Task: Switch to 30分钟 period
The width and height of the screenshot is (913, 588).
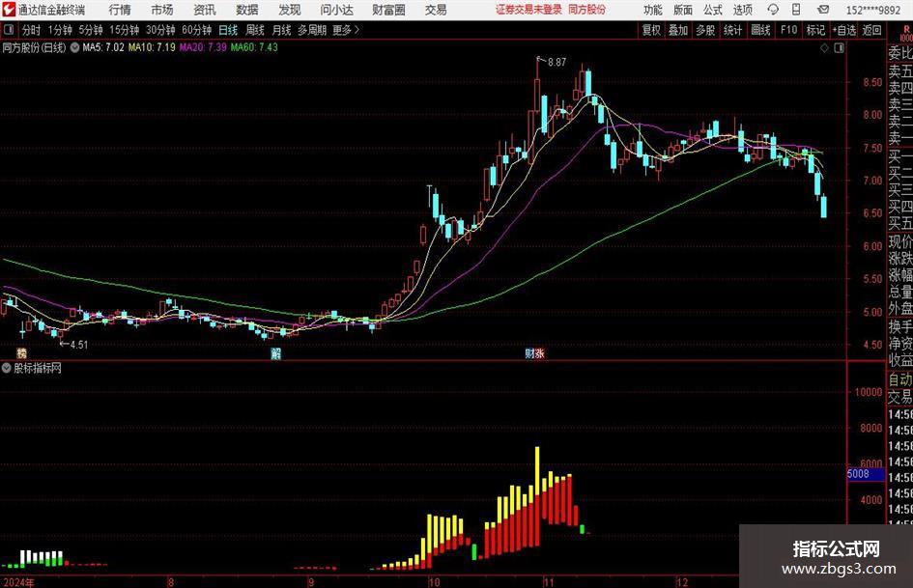Action: click(160, 30)
